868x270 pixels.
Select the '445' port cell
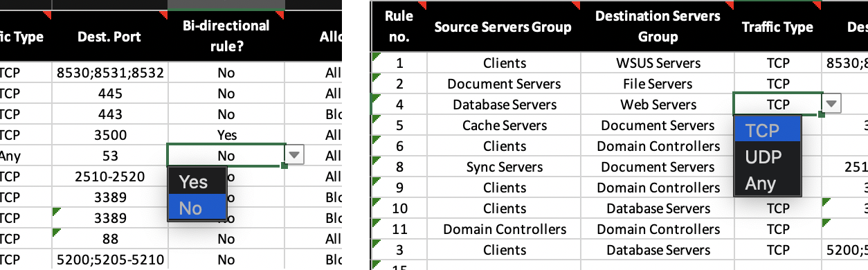(x=109, y=93)
